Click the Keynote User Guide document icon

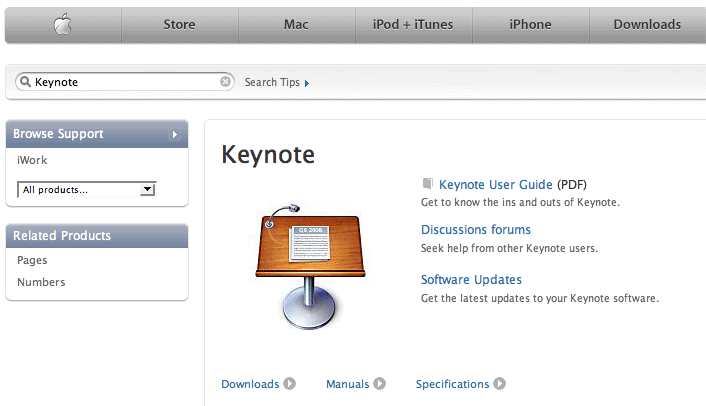click(427, 183)
